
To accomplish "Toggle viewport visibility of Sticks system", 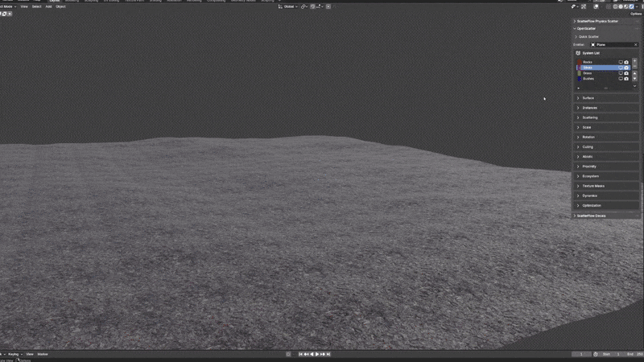I will point(621,68).
